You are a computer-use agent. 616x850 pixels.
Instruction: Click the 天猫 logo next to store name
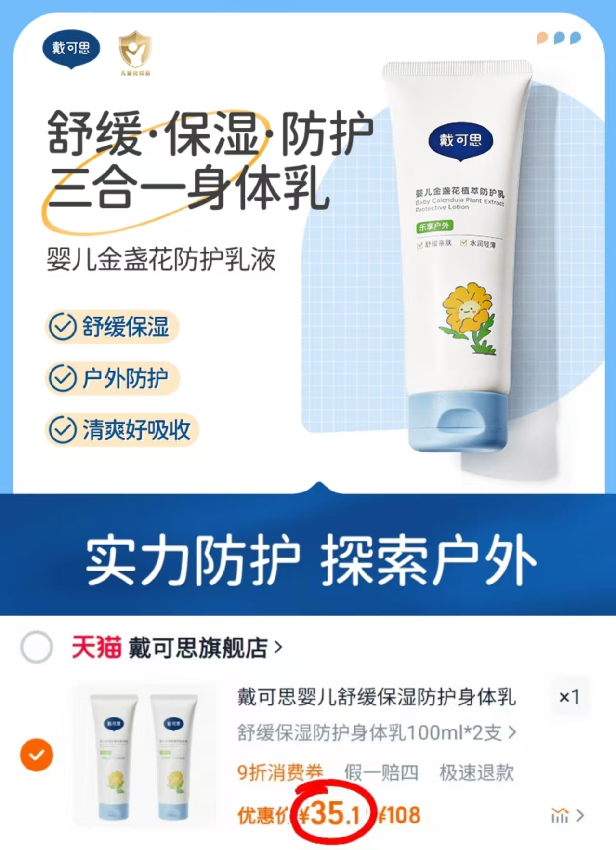click(96, 647)
